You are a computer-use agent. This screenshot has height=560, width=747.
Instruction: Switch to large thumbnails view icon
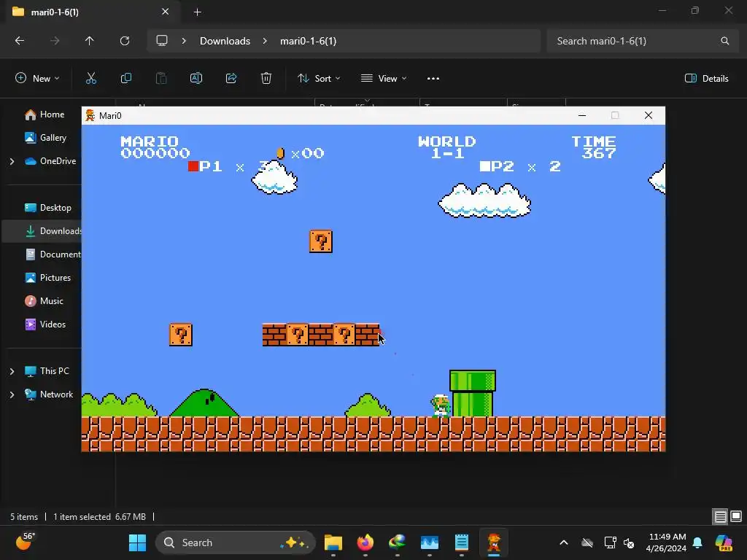tap(736, 517)
